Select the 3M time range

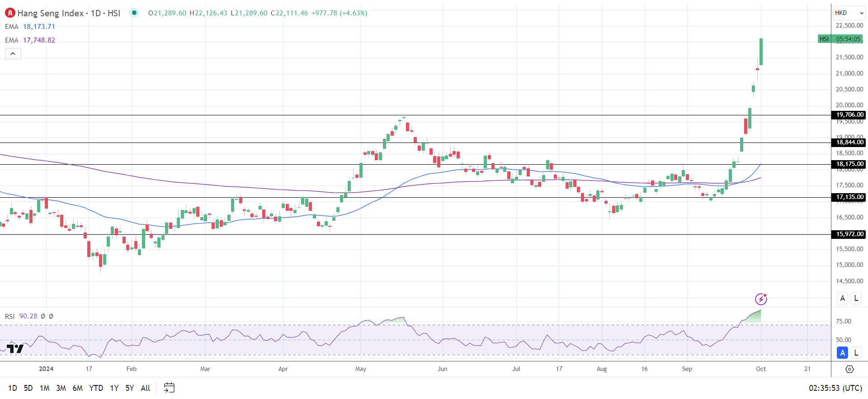(61, 388)
